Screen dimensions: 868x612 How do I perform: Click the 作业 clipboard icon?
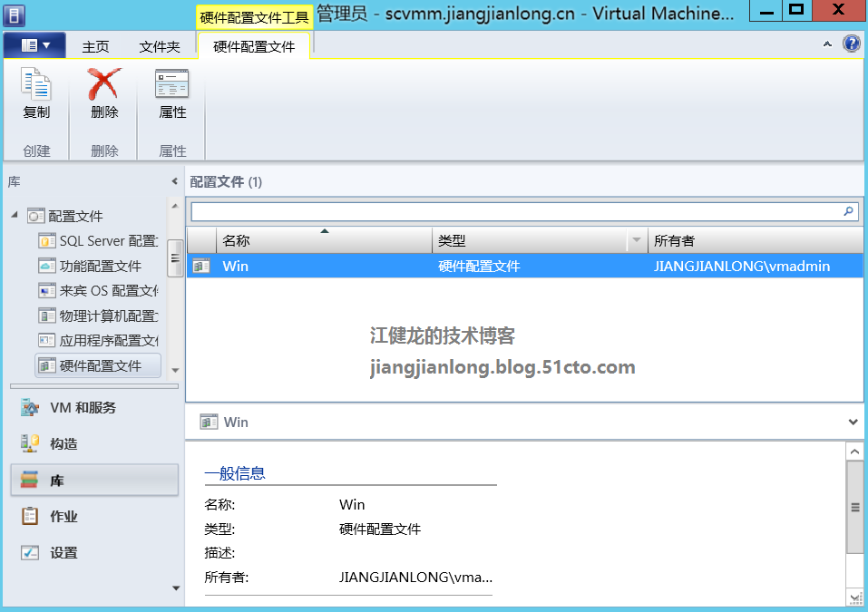[x=30, y=516]
